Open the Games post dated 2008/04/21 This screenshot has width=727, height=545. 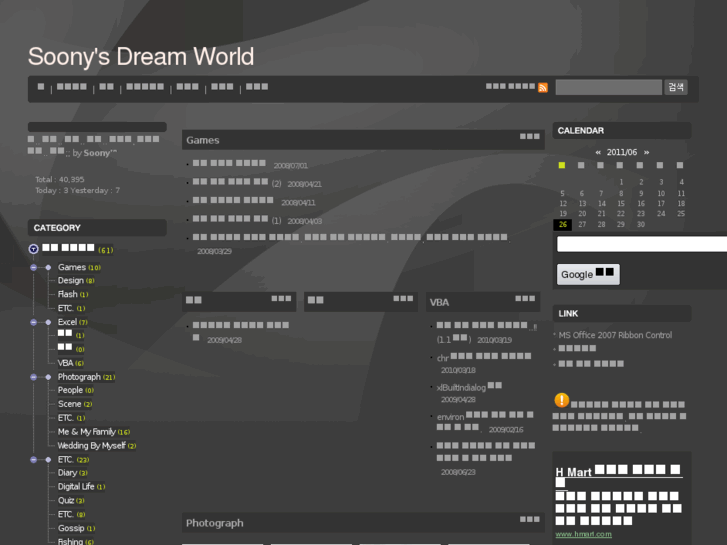point(230,181)
